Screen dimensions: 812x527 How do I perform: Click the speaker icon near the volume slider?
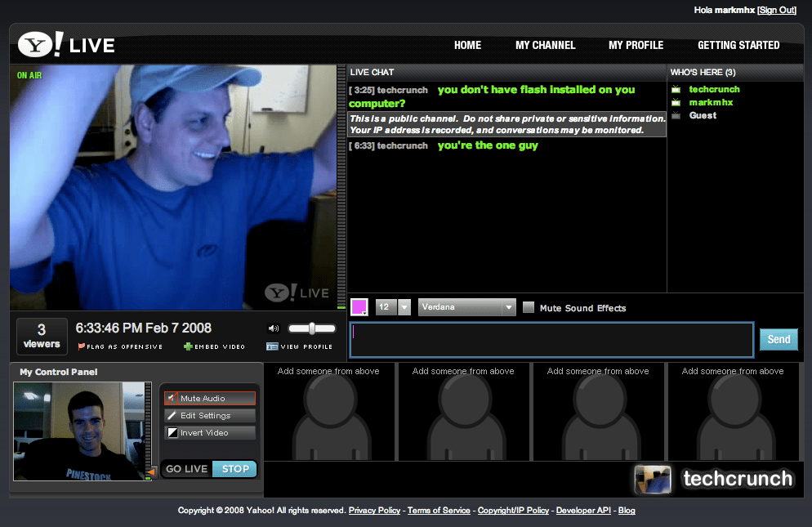click(274, 328)
